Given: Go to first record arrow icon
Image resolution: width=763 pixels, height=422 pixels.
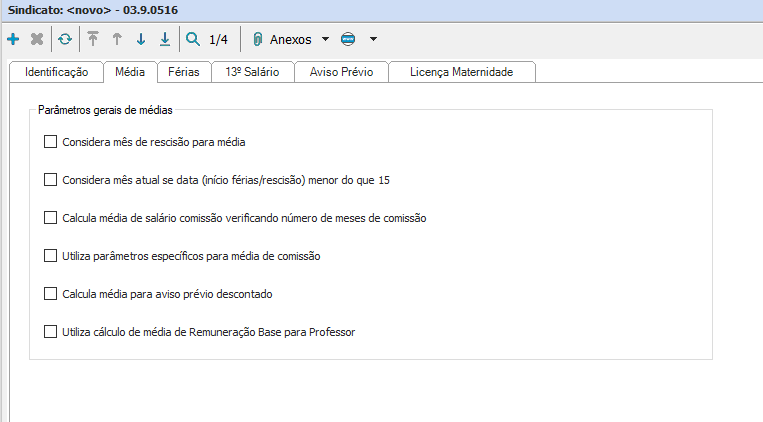Looking at the screenshot, I should coord(93,40).
